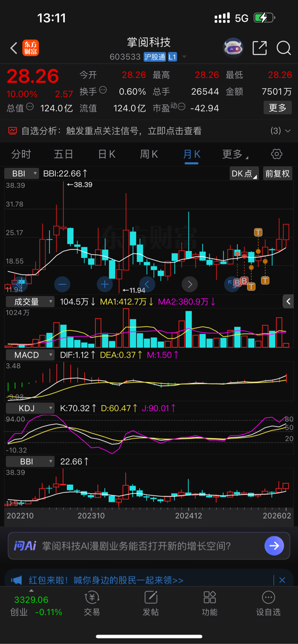
Task: Move chart left with previous arrow circle
Action: point(147,284)
